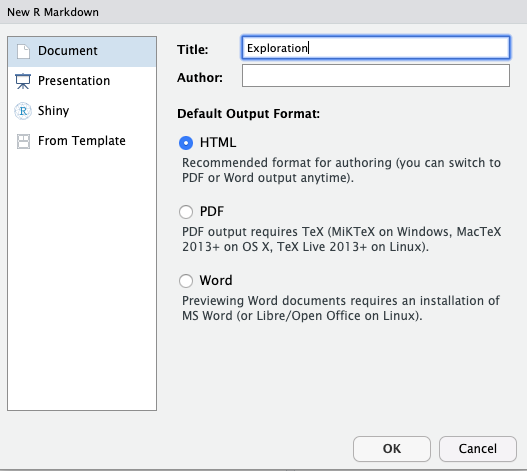Select the PDF radio button

pyautogui.click(x=186, y=212)
